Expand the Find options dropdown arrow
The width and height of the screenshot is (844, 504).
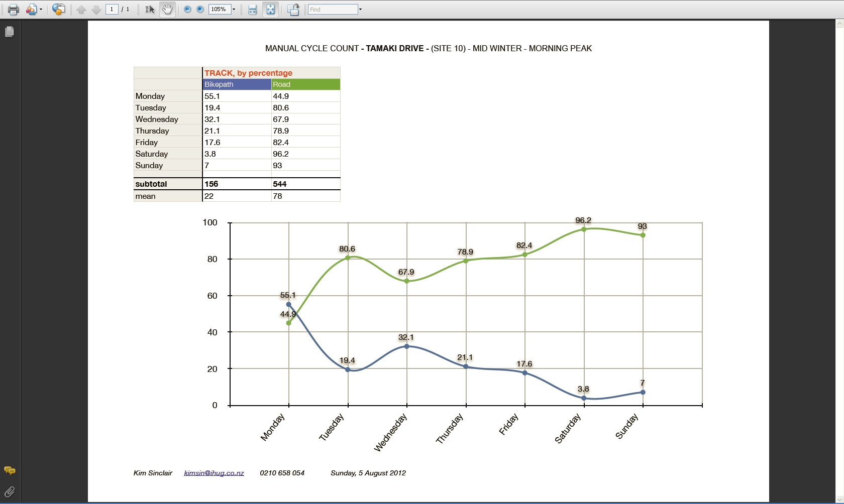(360, 10)
